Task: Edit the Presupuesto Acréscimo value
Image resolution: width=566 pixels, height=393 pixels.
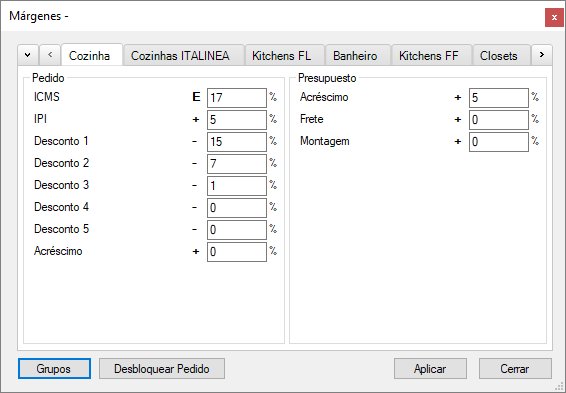Action: (x=499, y=98)
